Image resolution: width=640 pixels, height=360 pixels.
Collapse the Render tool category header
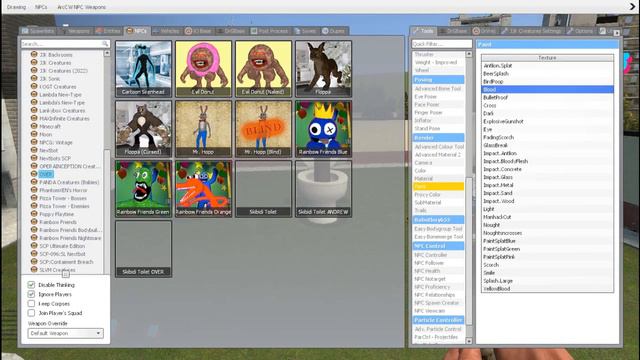pyautogui.click(x=438, y=138)
